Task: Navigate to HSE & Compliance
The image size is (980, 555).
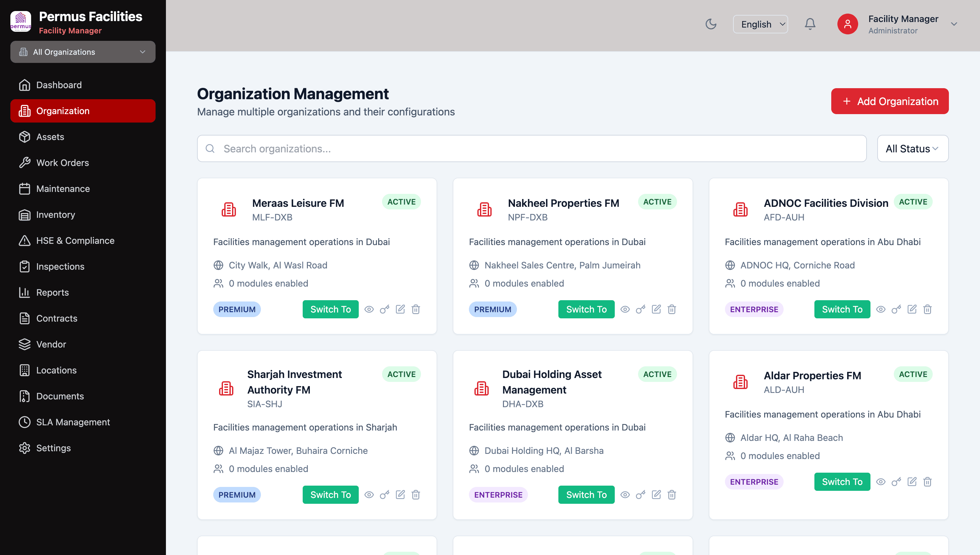Action: 75,240
